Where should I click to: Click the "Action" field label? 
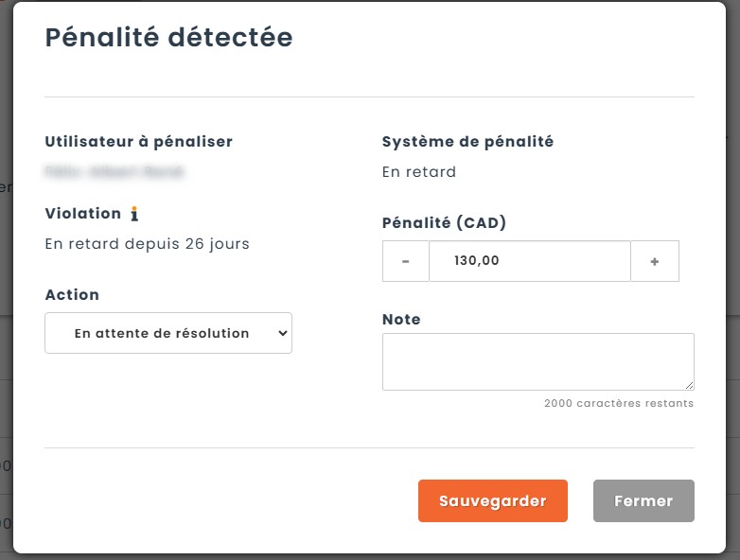click(x=72, y=295)
